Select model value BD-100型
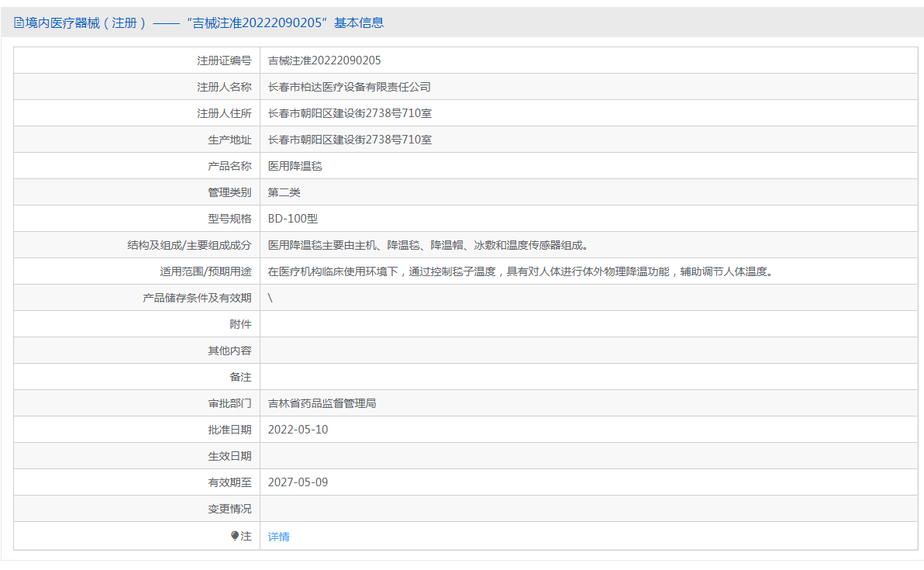 point(293,219)
